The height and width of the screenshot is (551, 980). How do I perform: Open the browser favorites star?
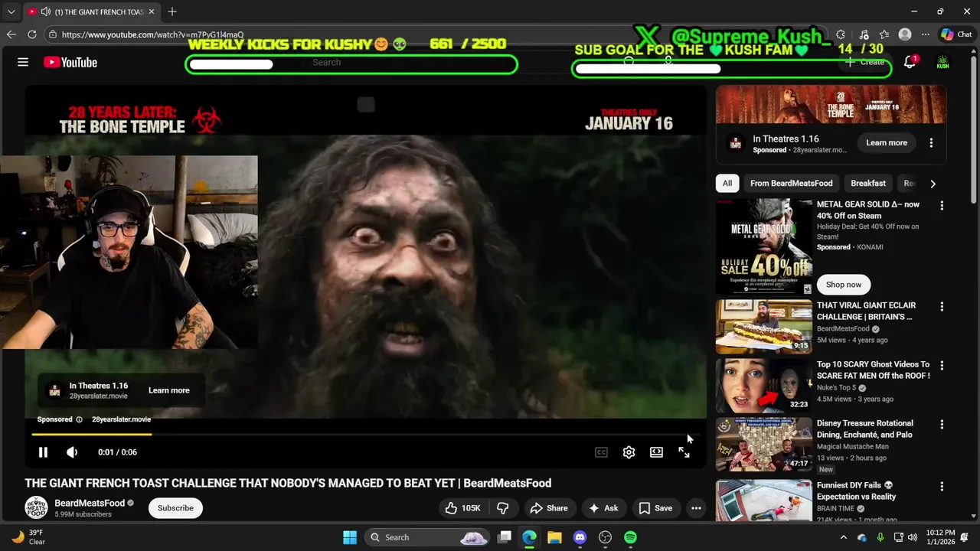884,34
